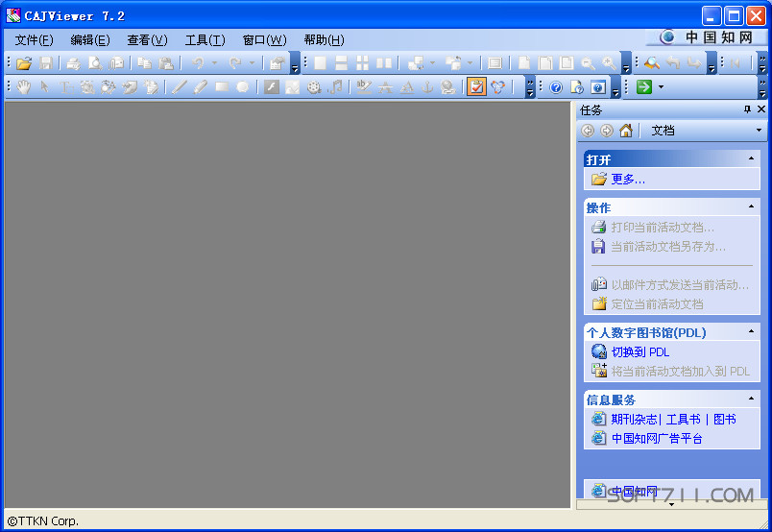Click the Send by mail toolbar icon

(x=117, y=63)
